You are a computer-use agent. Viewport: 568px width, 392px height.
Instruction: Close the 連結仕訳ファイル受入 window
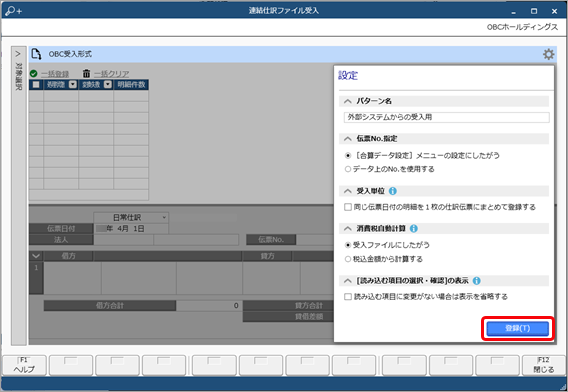coord(554,11)
